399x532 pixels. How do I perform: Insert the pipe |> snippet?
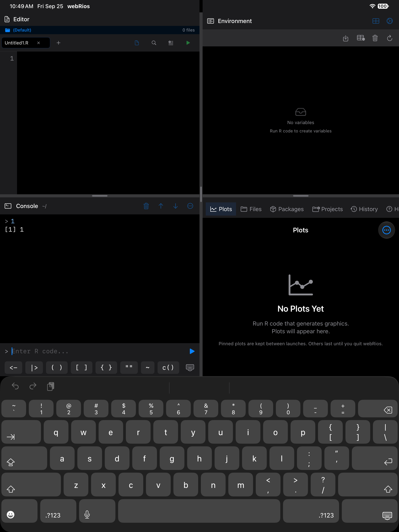point(34,367)
